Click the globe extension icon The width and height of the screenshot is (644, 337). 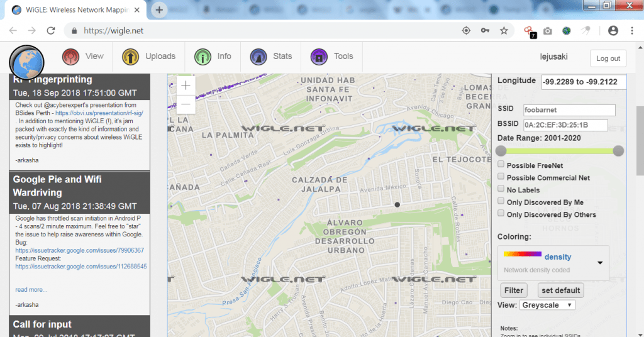(567, 31)
